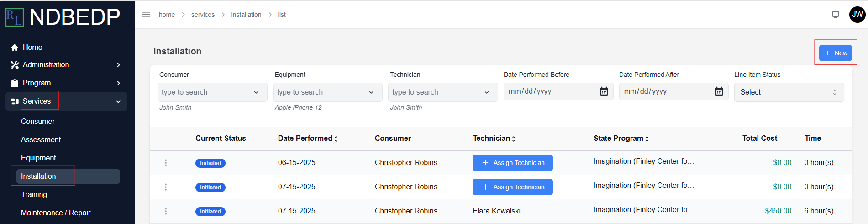This screenshot has height=224, width=868.
Task: Open the Training sidebar item
Action: tap(34, 194)
